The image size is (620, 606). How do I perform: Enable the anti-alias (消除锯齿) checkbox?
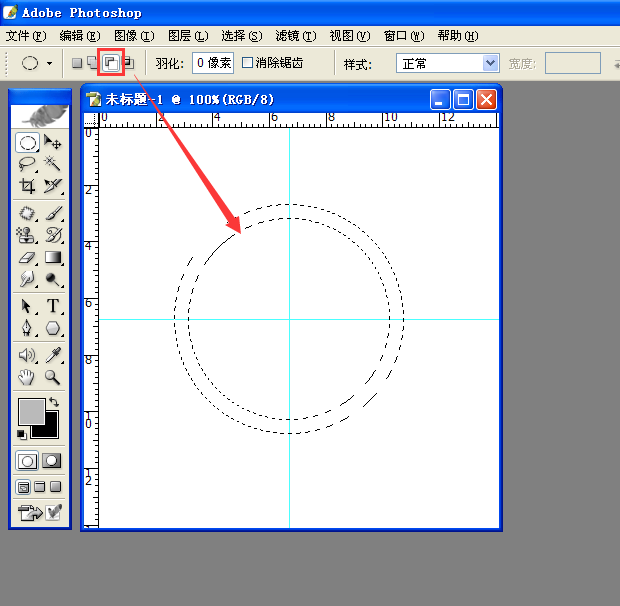coord(248,62)
